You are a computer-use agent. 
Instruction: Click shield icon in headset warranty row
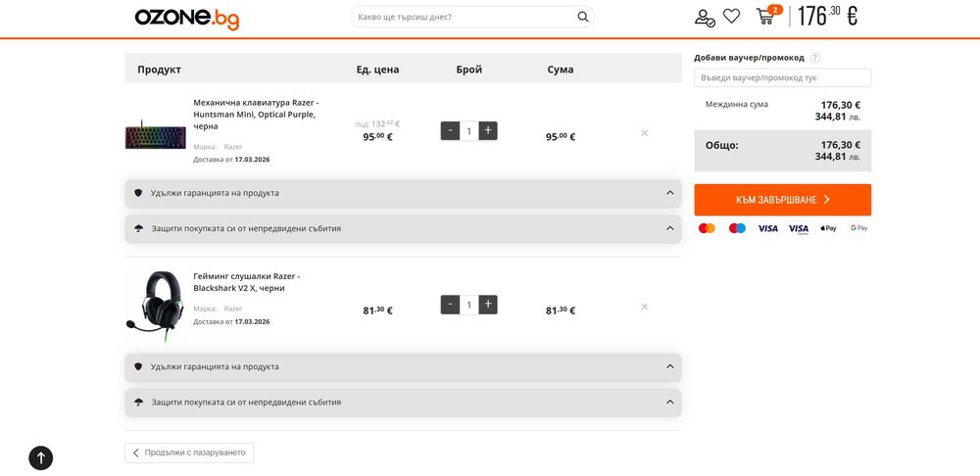(x=138, y=366)
